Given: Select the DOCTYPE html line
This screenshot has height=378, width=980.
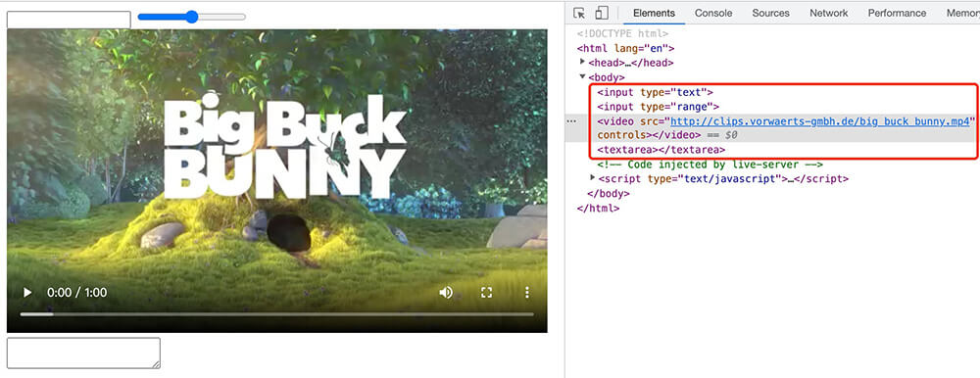Looking at the screenshot, I should (622, 33).
